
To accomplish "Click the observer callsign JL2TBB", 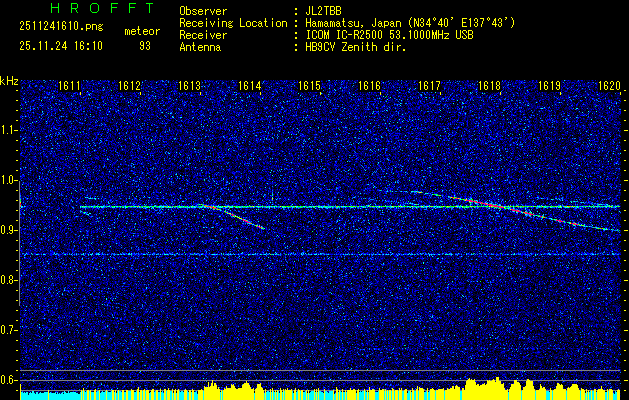I will coord(323,11).
